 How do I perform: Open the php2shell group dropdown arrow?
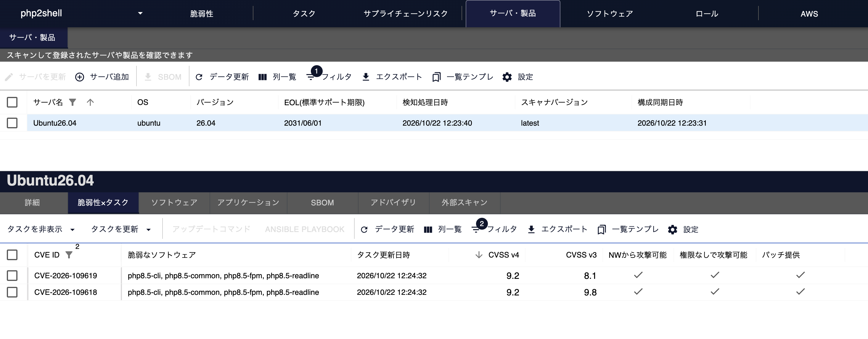pos(140,14)
